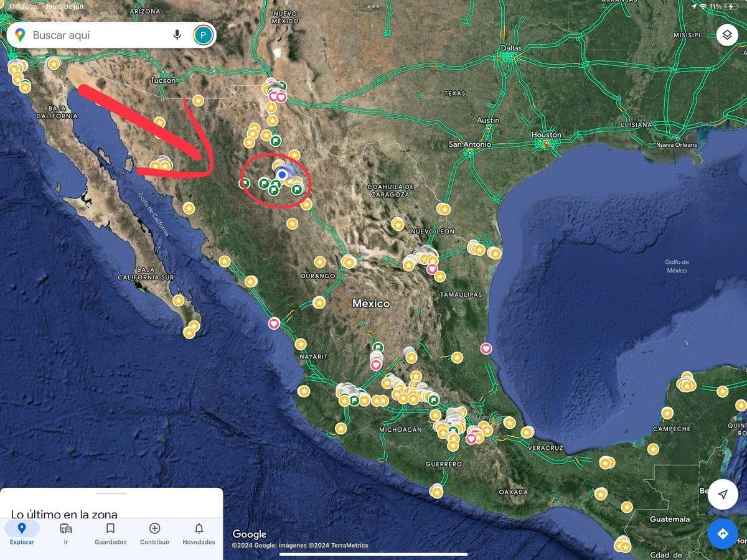Image resolution: width=747 pixels, height=560 pixels.
Task: Click the Houston city label
Action: click(x=546, y=134)
